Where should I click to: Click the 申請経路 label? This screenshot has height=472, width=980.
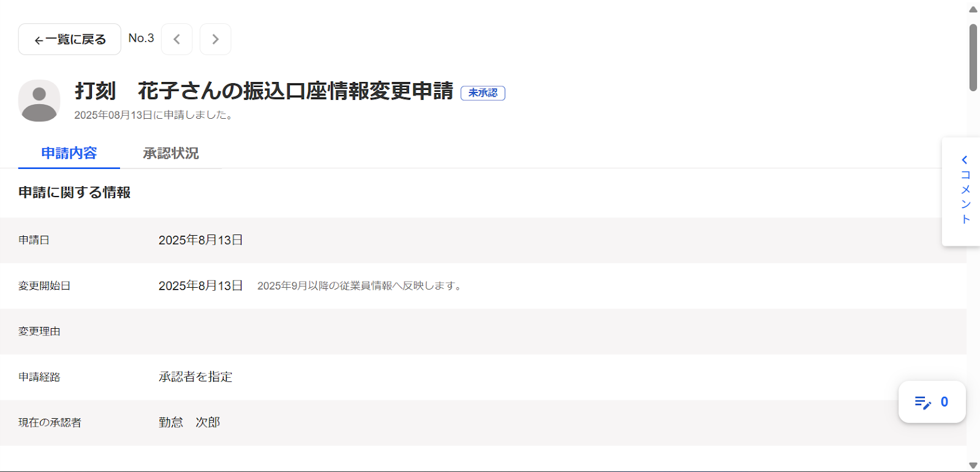[x=40, y=377]
